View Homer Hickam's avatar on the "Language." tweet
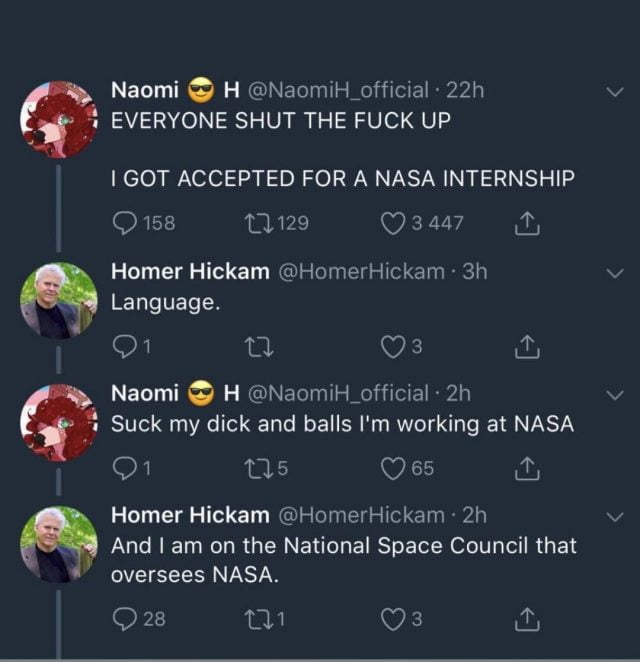640x662 pixels. pyautogui.click(x=58, y=300)
